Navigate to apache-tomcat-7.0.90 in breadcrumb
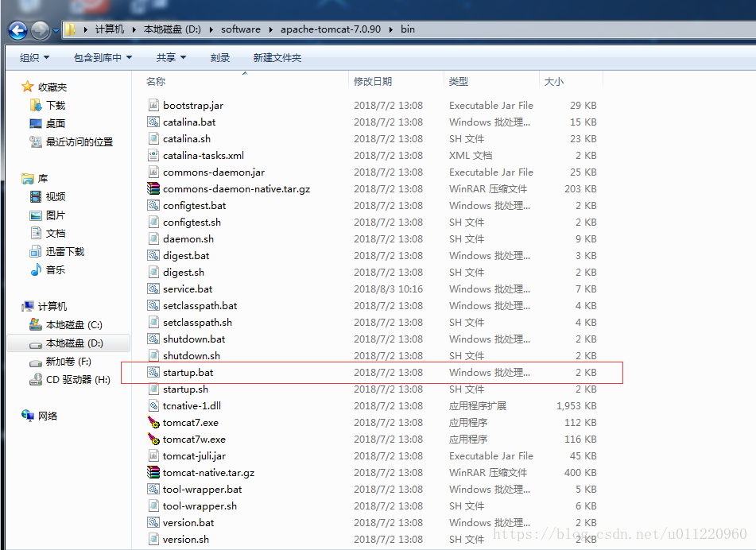Screen dimensions: 756x550 pos(331,29)
